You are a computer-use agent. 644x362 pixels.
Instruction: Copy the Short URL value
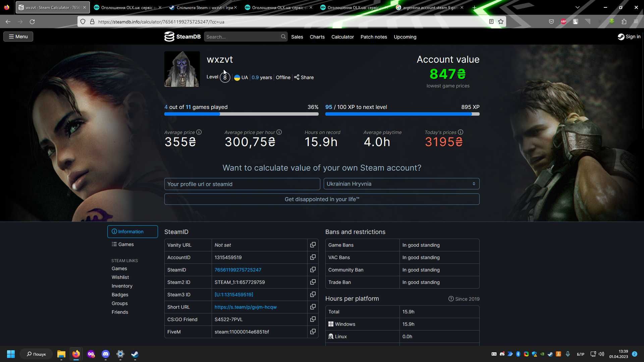point(313,307)
